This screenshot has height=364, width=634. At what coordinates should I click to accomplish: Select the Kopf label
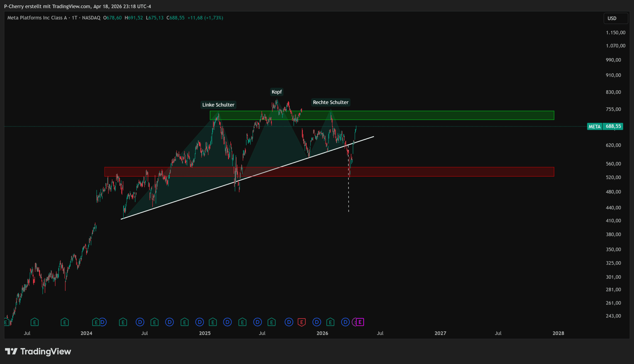click(277, 92)
